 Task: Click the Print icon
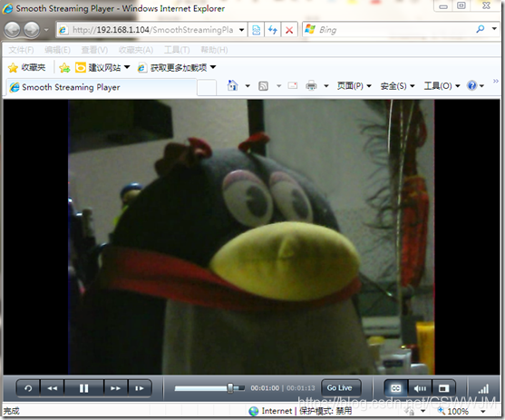[311, 86]
